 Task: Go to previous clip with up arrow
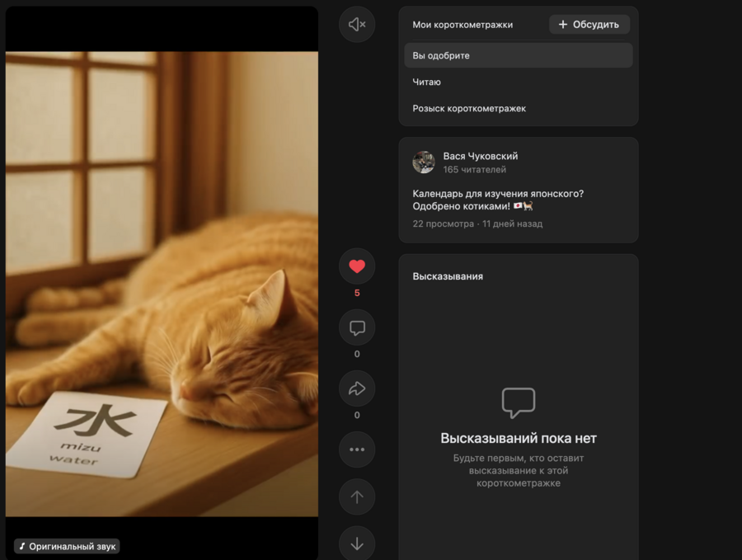[357, 496]
